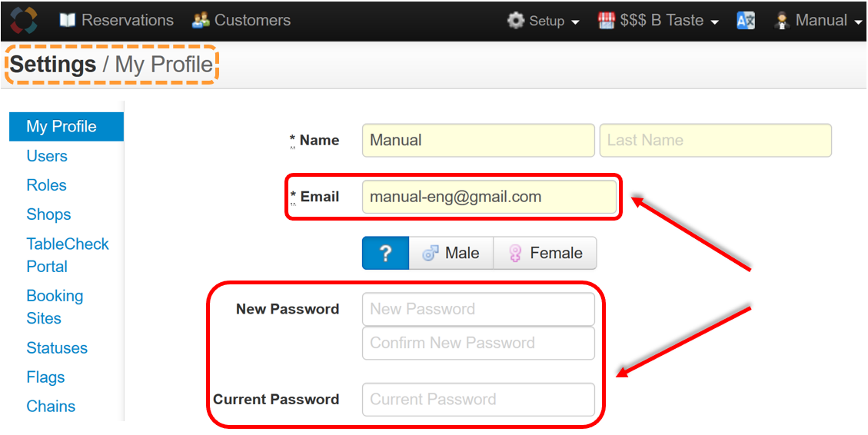
Task: Focus the Email address field
Action: pos(490,197)
